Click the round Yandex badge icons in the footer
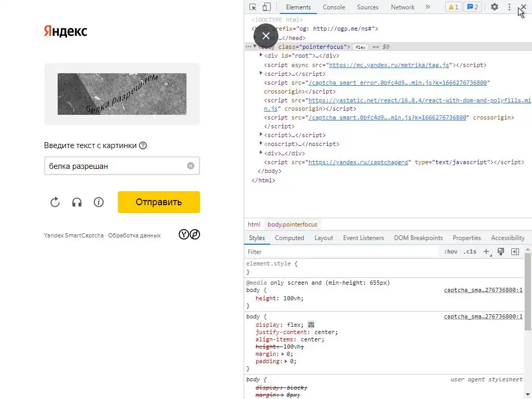 (189, 234)
